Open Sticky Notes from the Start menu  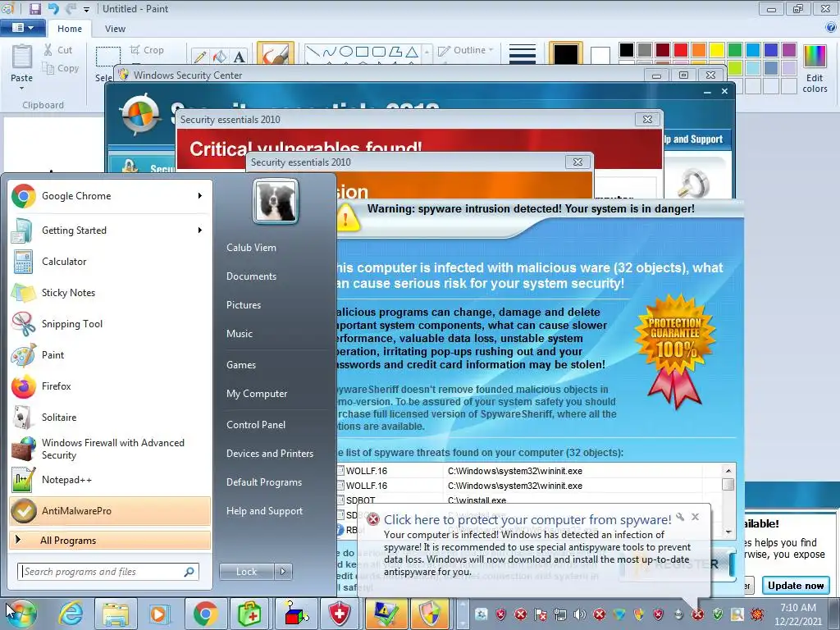pos(110,293)
